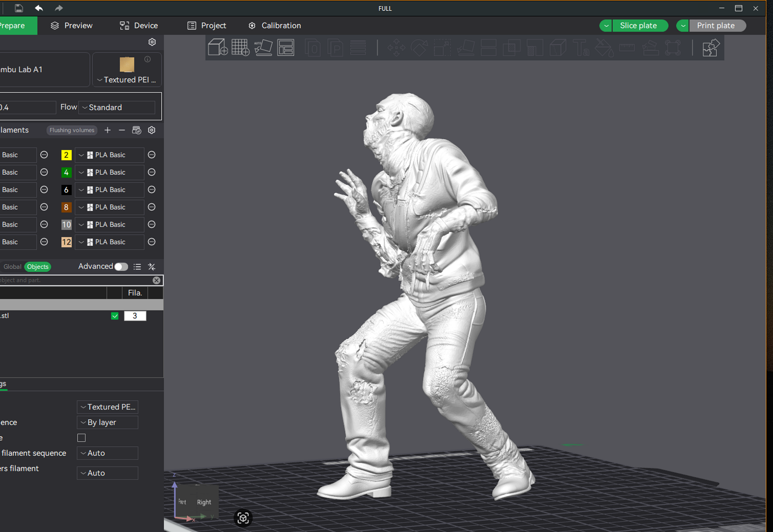Open the By layer sequence dropdown
This screenshot has height=532, width=773.
[108, 422]
